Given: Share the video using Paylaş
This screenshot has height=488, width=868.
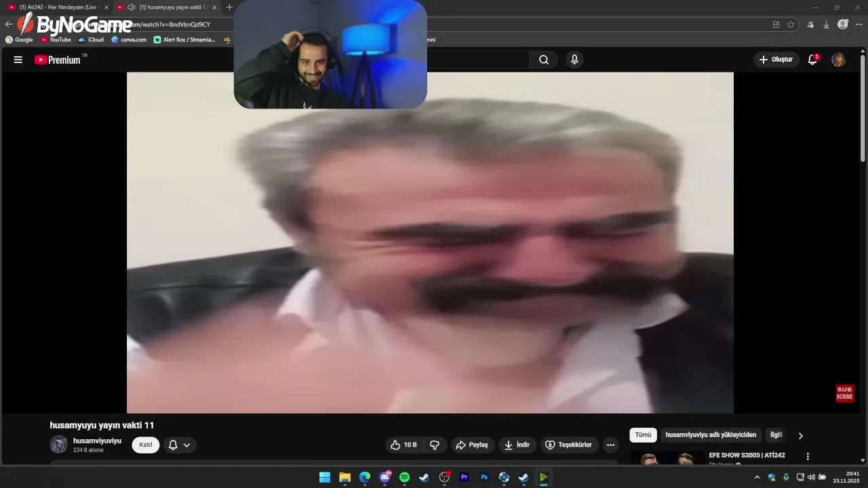Looking at the screenshot, I should pyautogui.click(x=472, y=445).
